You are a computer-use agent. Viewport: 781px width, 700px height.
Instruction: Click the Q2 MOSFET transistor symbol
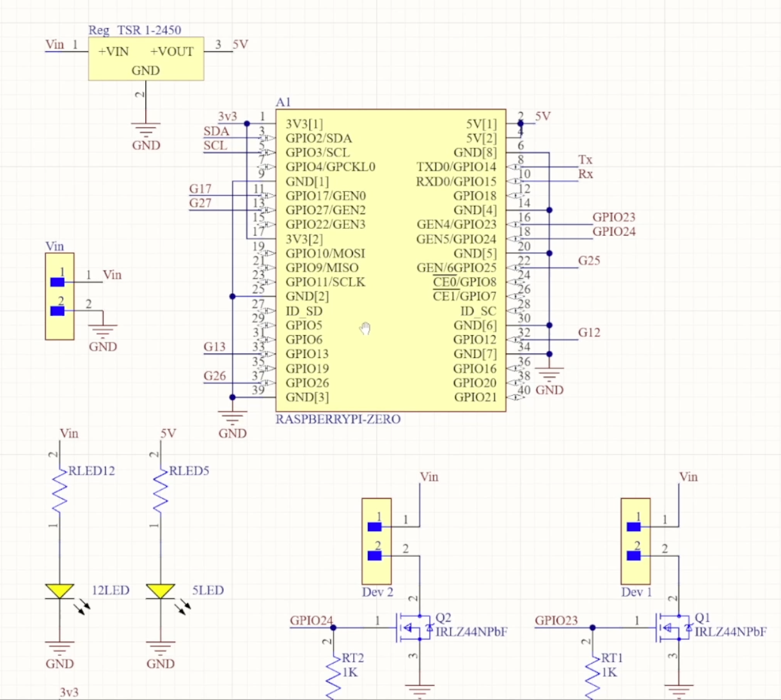[413, 628]
